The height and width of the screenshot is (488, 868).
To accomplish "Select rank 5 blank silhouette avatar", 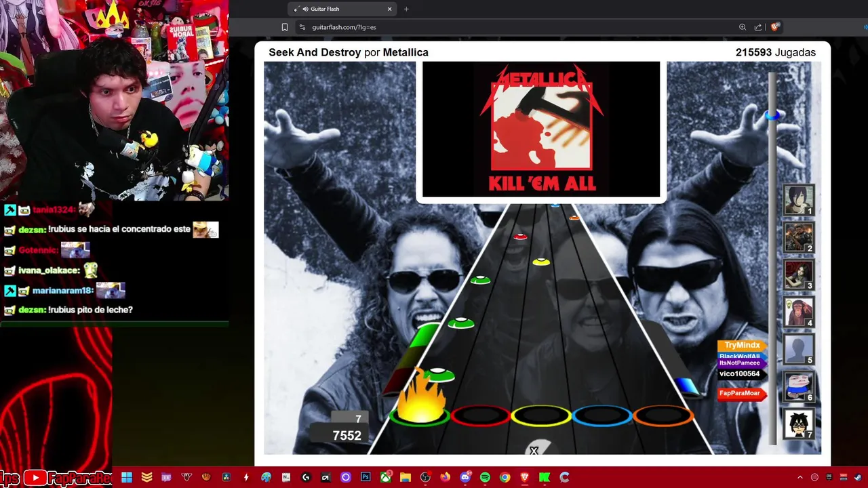I will (798, 349).
